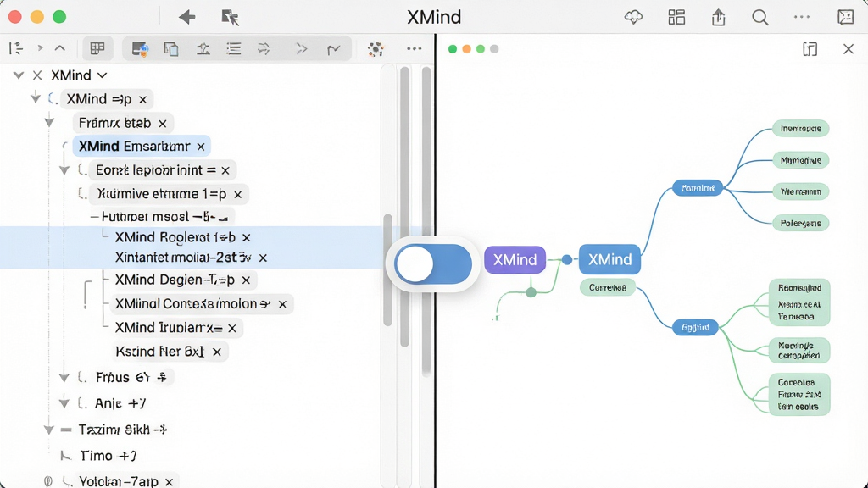Open the left toolbar three-dots overflow
This screenshot has height=488, width=868.
[x=414, y=48]
